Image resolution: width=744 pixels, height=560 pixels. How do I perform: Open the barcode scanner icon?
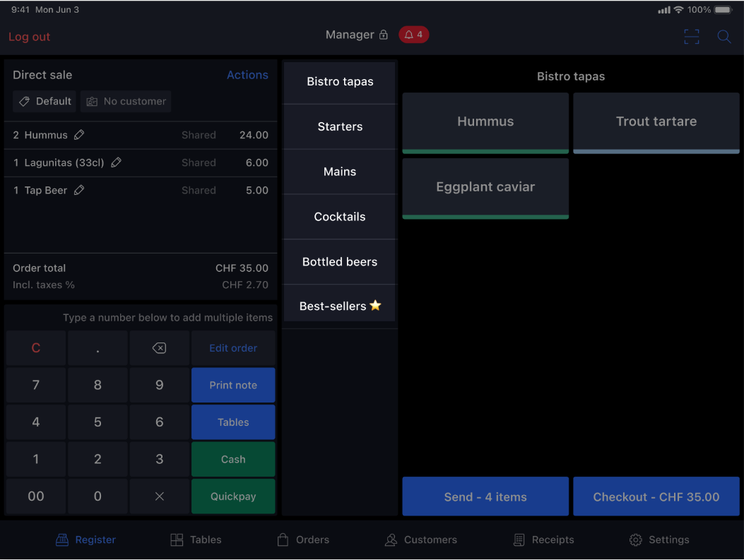[691, 37]
